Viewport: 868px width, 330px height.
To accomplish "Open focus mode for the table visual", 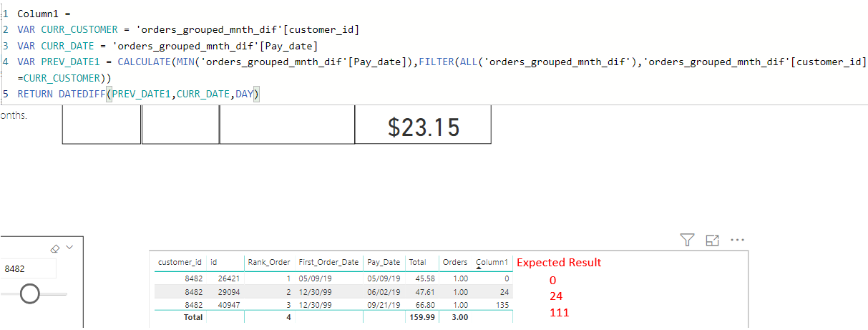I will click(x=712, y=241).
